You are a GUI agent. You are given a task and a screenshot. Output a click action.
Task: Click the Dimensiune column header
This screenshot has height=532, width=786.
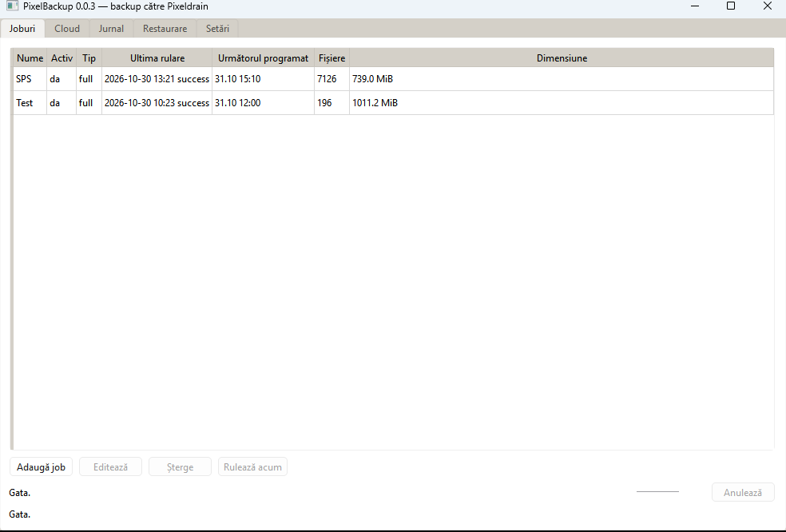coord(562,58)
